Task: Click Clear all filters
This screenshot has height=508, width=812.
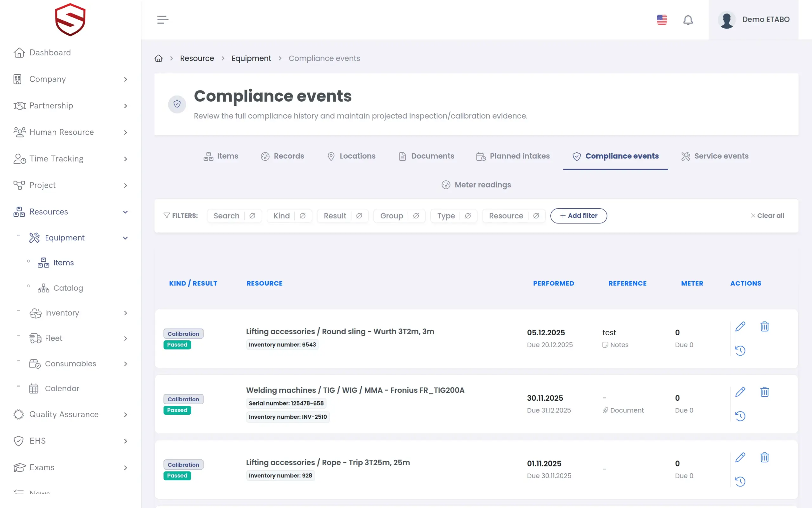Action: point(767,216)
